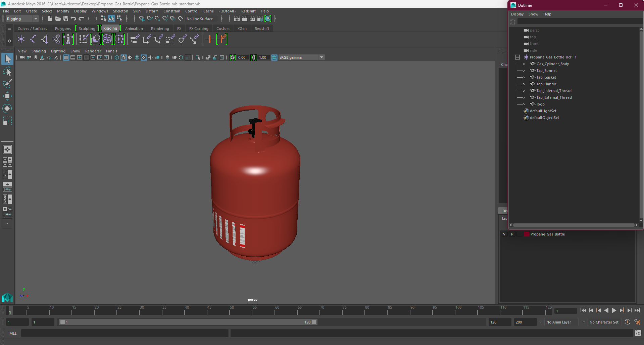Toggle textured display in viewport
The height and width of the screenshot is (345, 644).
(x=144, y=57)
